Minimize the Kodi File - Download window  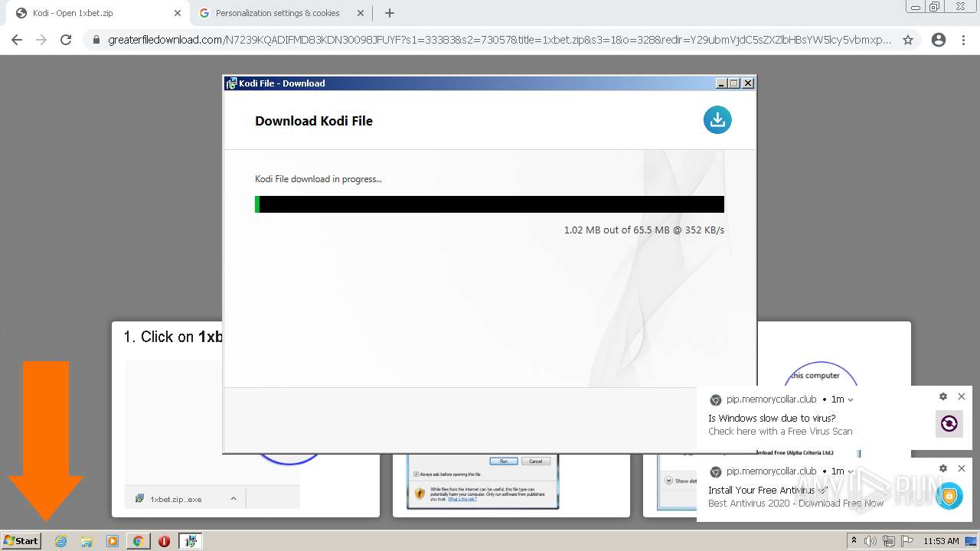pyautogui.click(x=721, y=83)
